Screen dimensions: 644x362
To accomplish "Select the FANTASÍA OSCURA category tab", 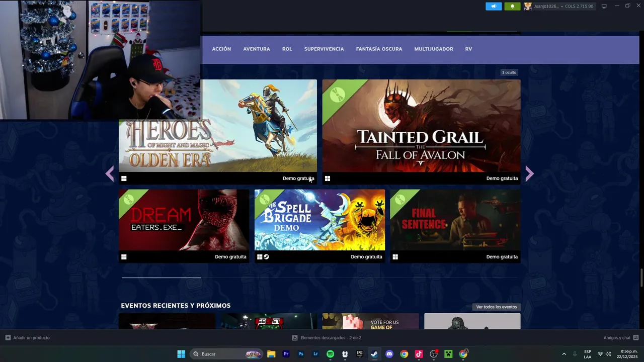I will tap(379, 49).
